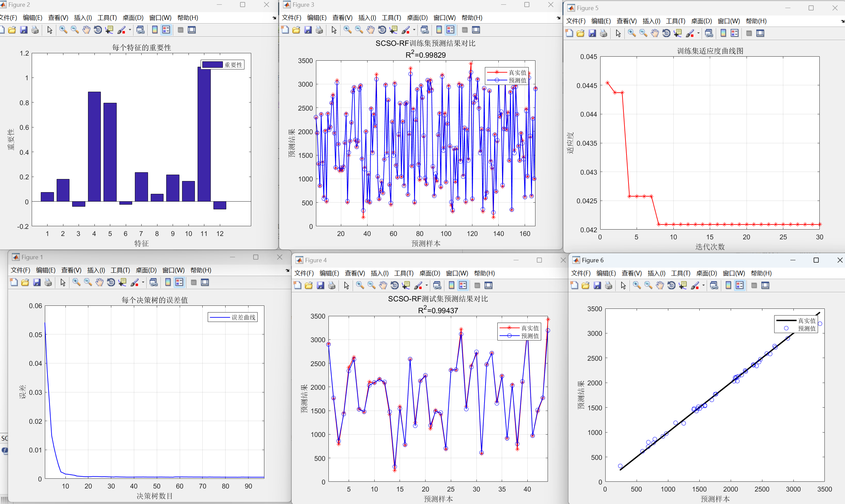Click y-axis label 适应度 in Figure 5
This screenshot has width=845, height=504.
point(570,143)
